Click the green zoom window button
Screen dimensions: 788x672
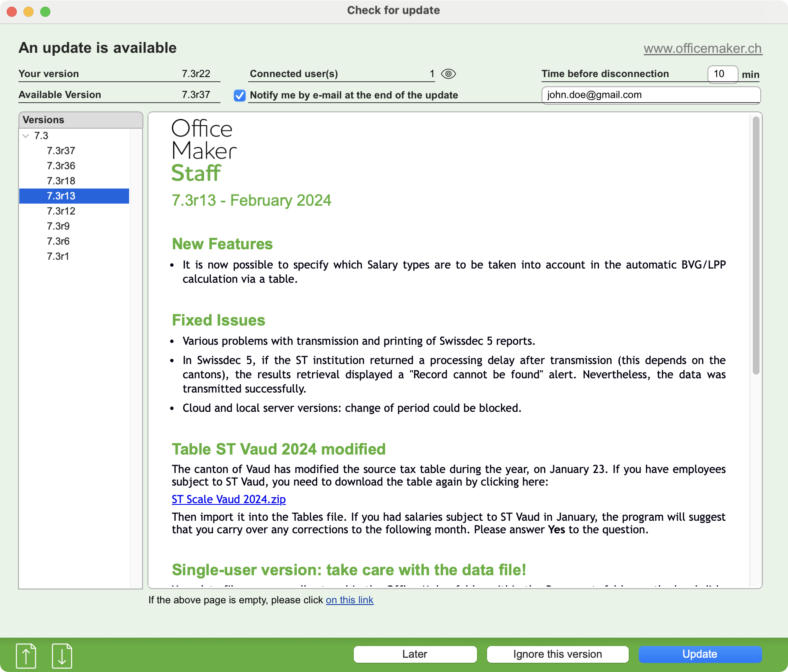point(45,11)
